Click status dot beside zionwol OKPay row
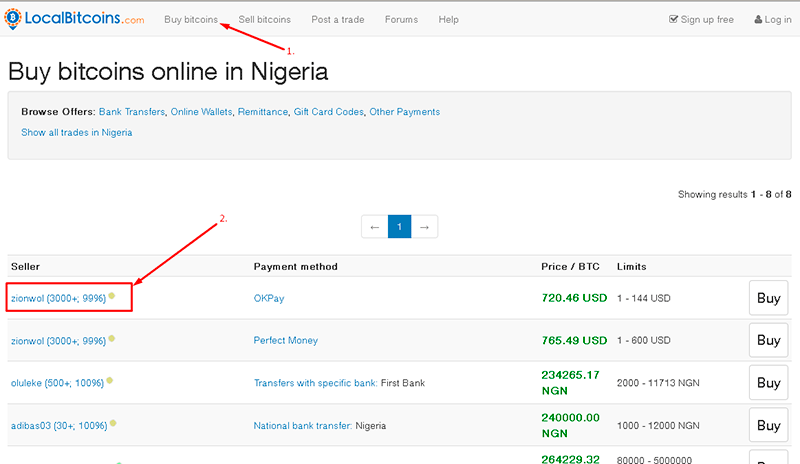Image resolution: width=800 pixels, height=464 pixels. (x=112, y=296)
